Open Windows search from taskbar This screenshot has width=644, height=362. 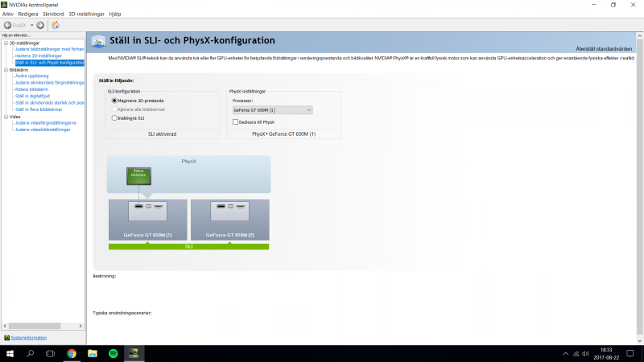point(30,353)
